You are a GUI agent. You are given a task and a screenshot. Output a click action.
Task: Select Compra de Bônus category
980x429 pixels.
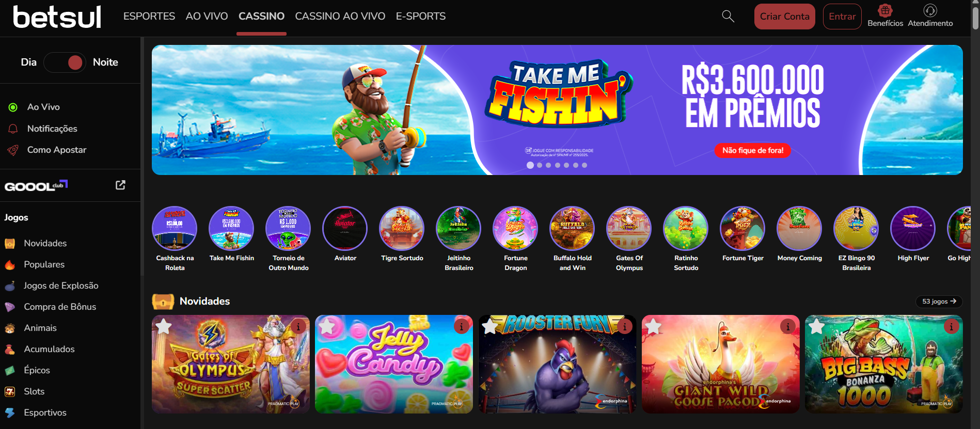[60, 307]
